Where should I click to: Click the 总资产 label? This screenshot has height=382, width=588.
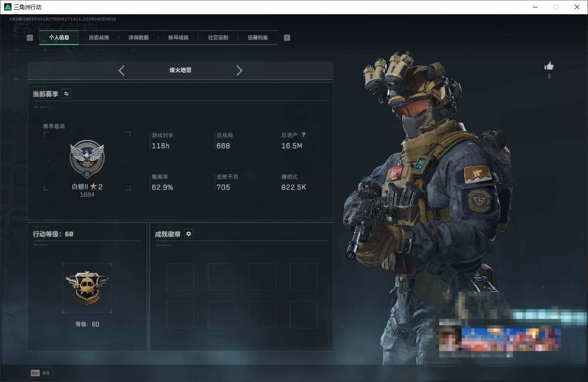click(289, 135)
